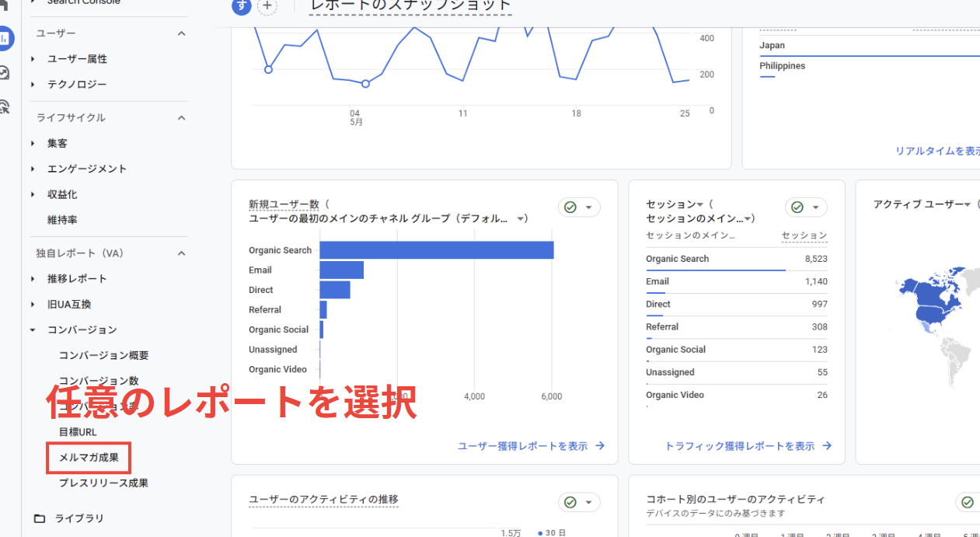Click the Email bar in the bar chart
The image size is (980, 537).
pos(342,270)
